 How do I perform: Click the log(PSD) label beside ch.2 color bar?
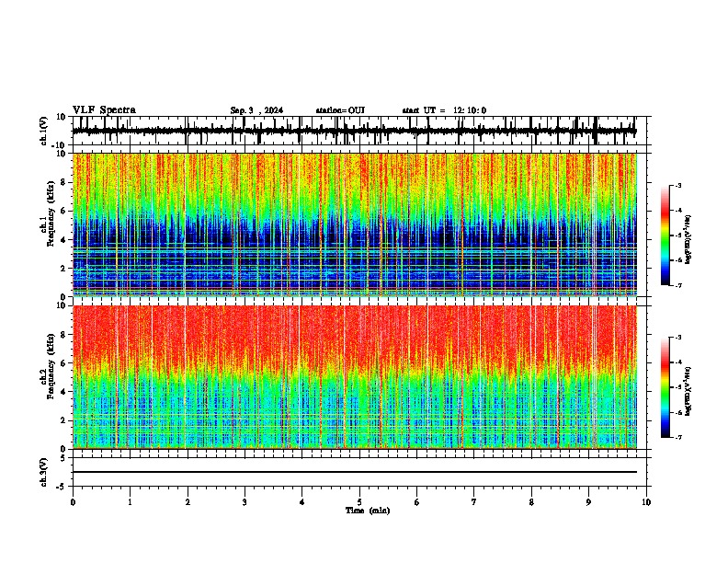tap(688, 391)
